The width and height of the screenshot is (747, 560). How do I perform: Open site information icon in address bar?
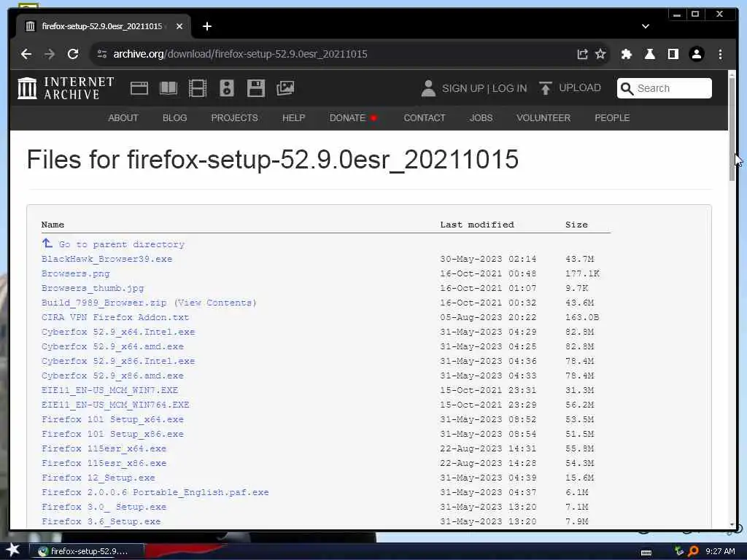click(x=102, y=54)
